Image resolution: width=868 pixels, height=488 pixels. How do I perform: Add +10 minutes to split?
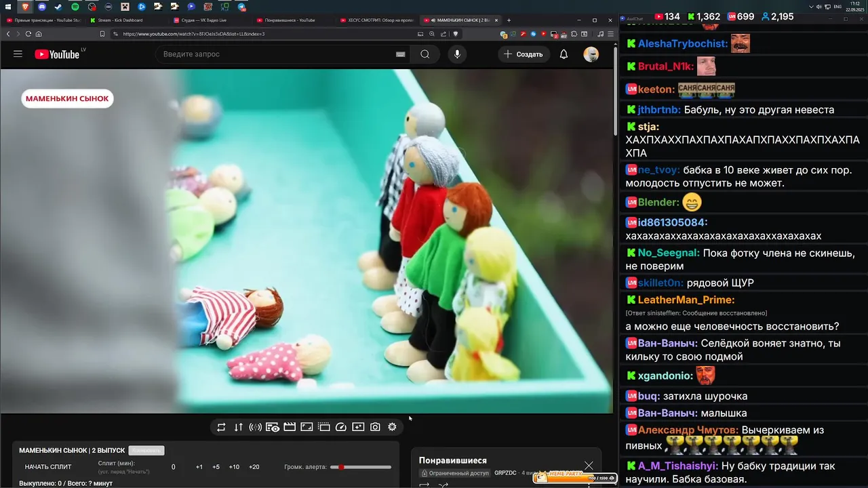(x=234, y=467)
